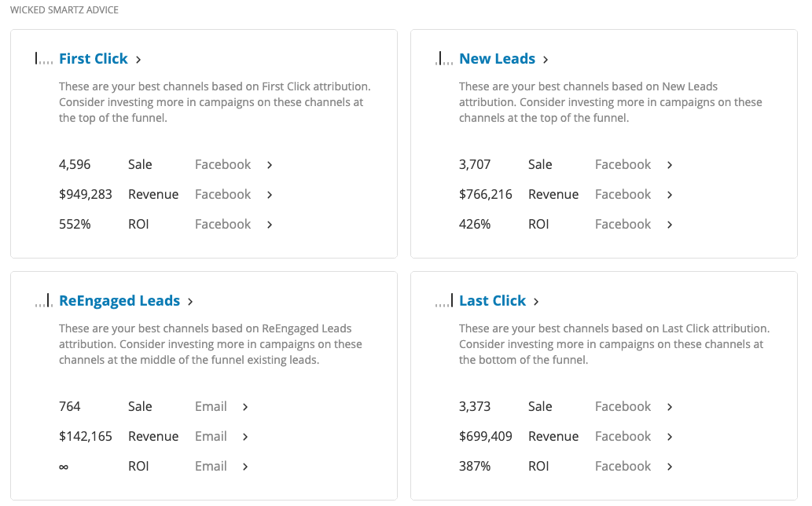Click arrow beside Last Click ROI Facebook
The height and width of the screenshot is (506, 812).
point(670,467)
